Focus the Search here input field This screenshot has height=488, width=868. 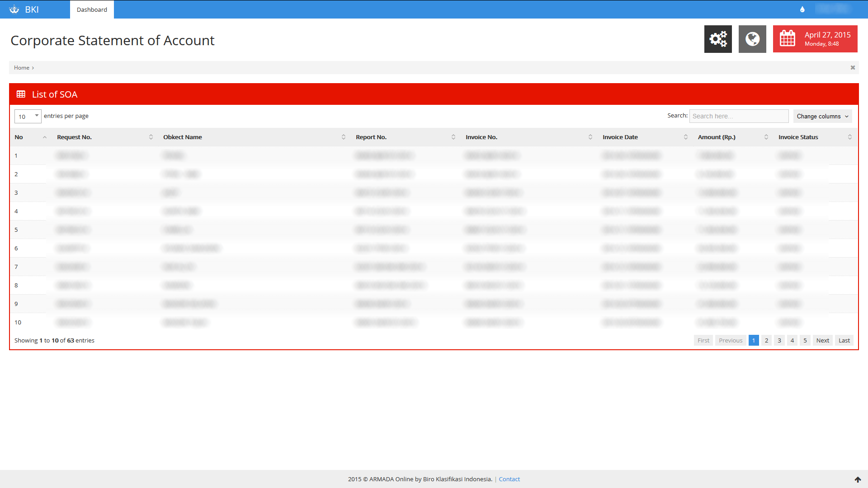tap(739, 117)
